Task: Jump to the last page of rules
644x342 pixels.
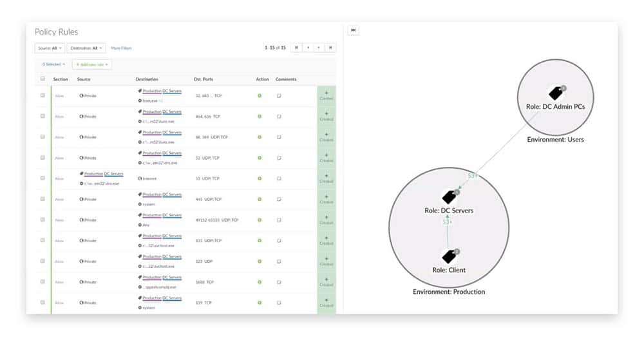Action: [x=330, y=48]
